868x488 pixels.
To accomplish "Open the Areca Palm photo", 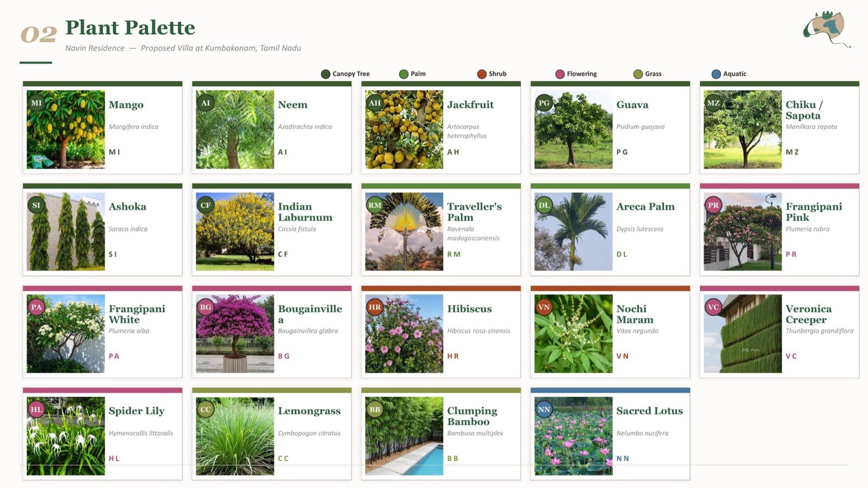I will click(573, 232).
